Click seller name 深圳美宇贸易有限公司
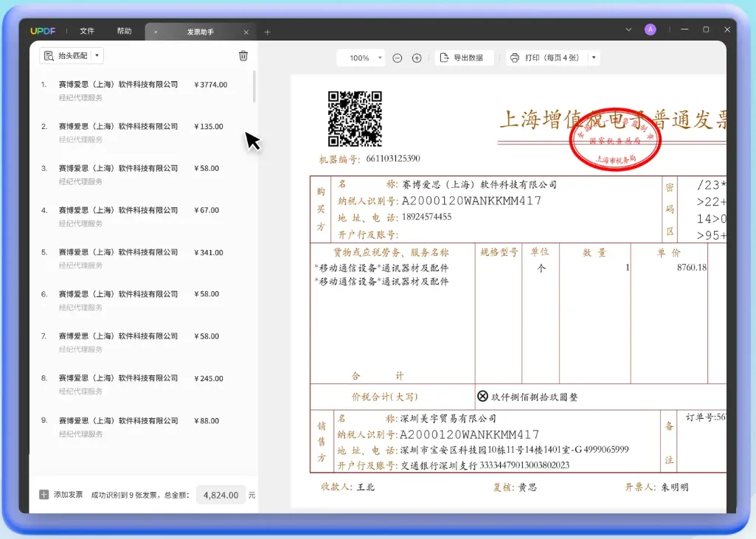 point(448,418)
